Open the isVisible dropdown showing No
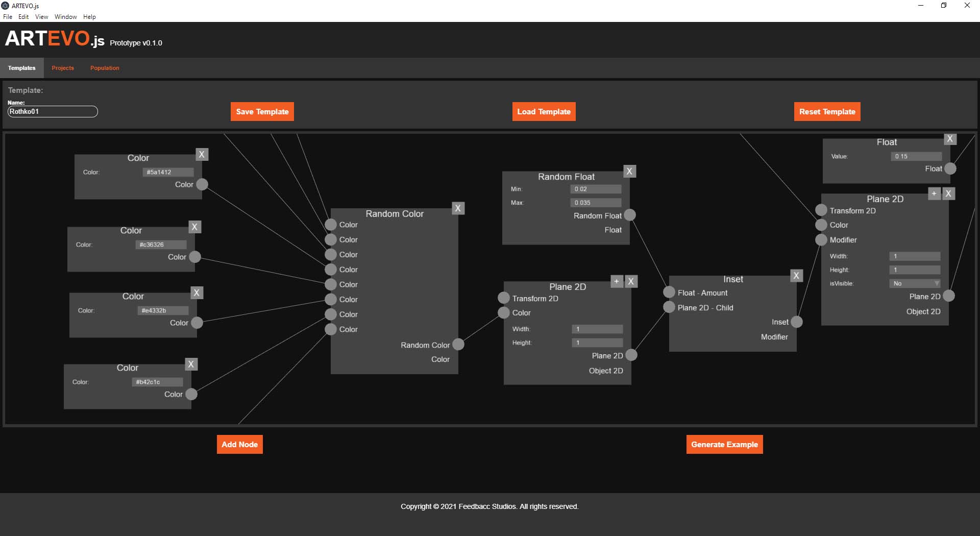The width and height of the screenshot is (980, 536). point(915,283)
